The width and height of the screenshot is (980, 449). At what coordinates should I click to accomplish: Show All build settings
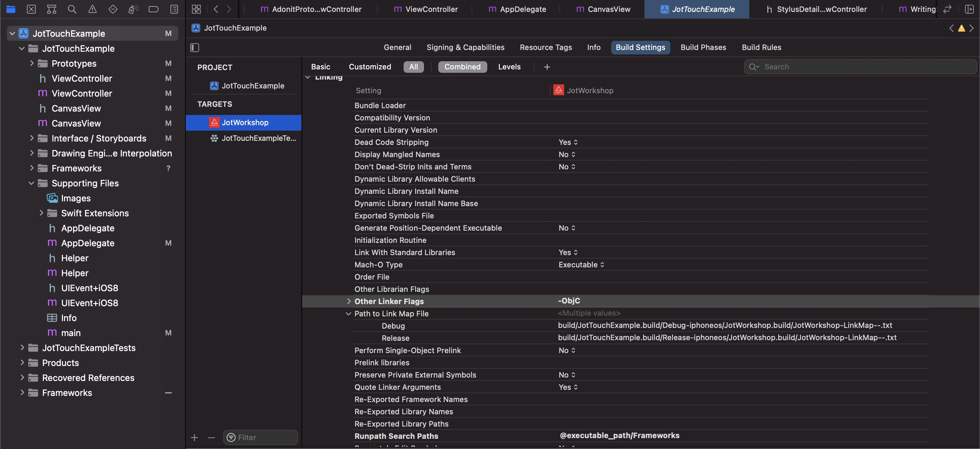click(413, 67)
